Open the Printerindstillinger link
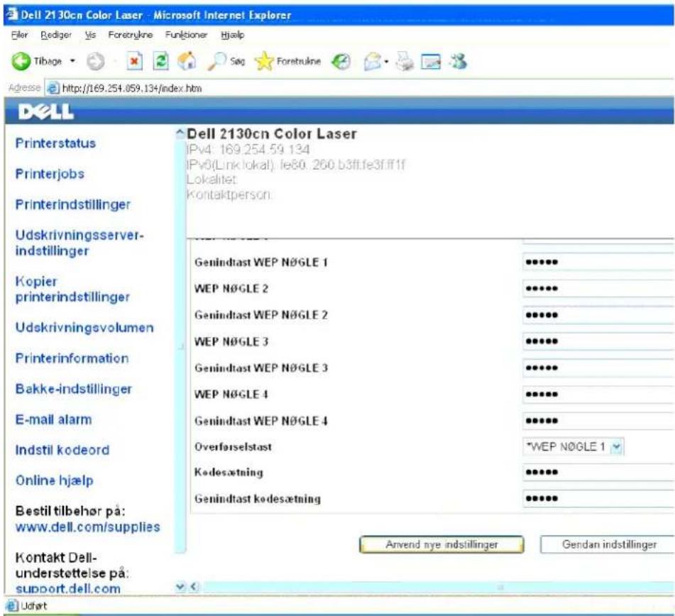 72,204
